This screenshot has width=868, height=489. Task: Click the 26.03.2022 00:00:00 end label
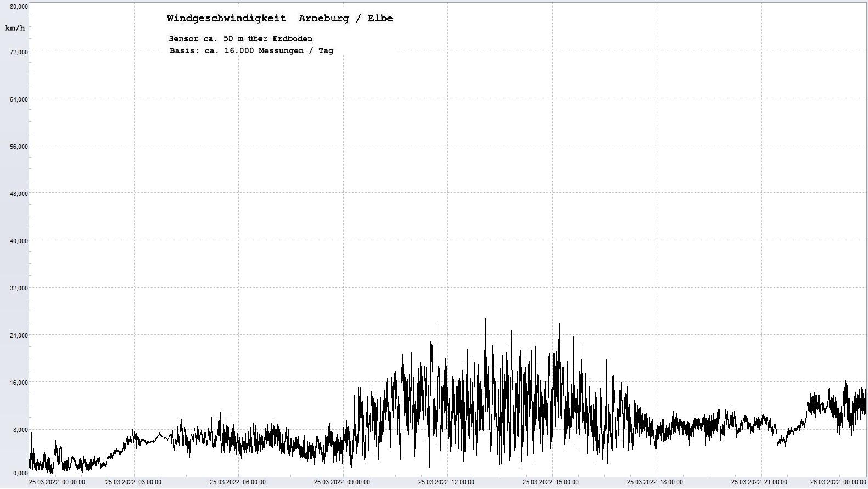[838, 482]
